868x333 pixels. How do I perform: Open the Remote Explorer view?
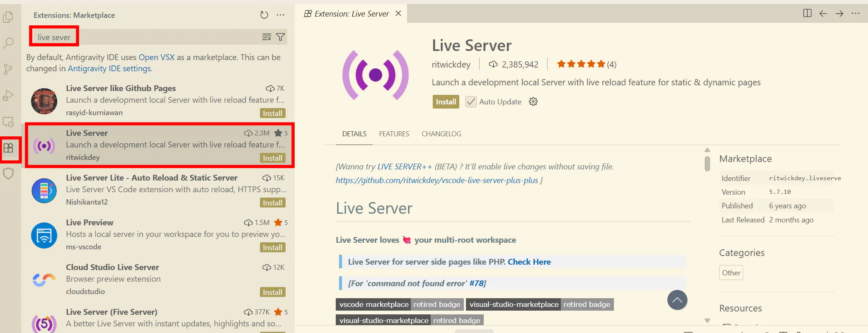coord(8,122)
